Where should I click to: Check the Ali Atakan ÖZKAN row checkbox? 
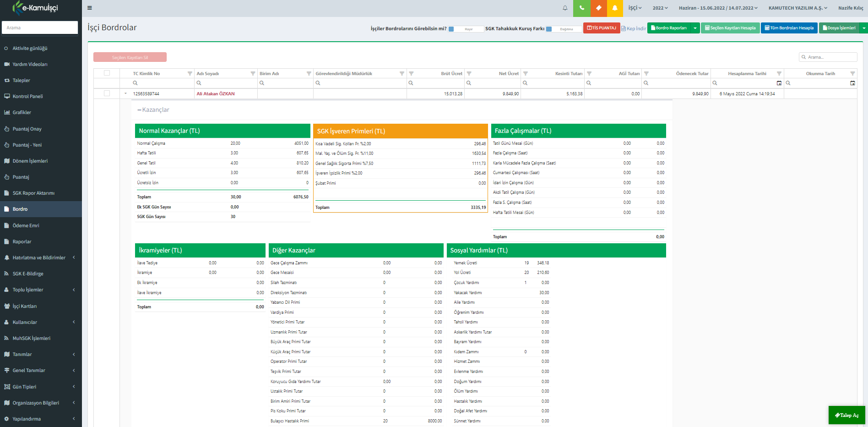(x=107, y=93)
